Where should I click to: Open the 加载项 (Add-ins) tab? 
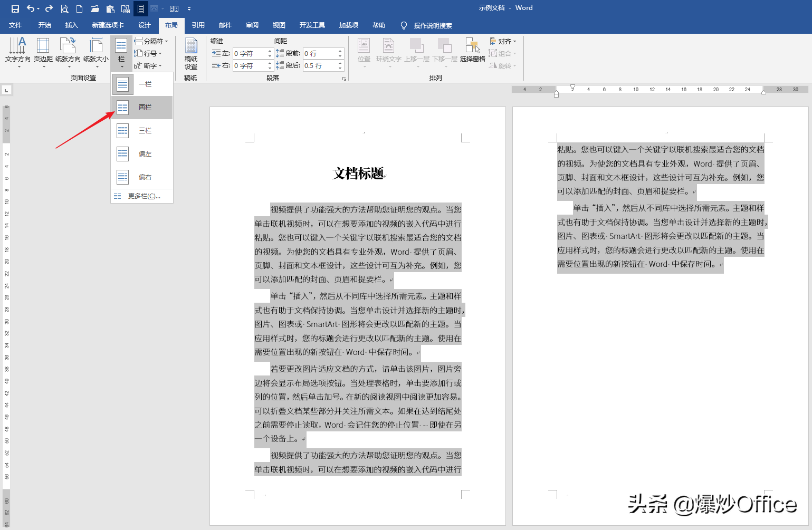(349, 25)
